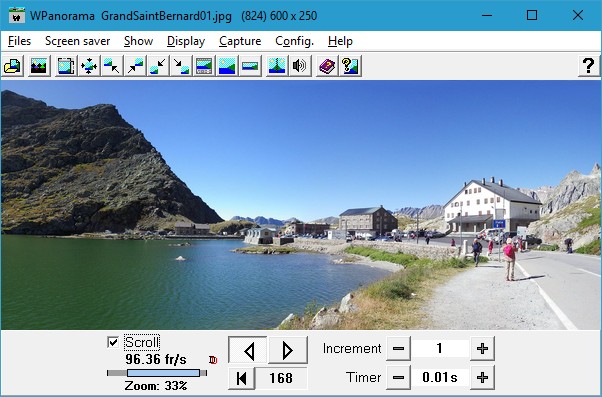Viewport: 602px width, 397px height.
Task: Click the Scroll label text
Action: (x=142, y=342)
